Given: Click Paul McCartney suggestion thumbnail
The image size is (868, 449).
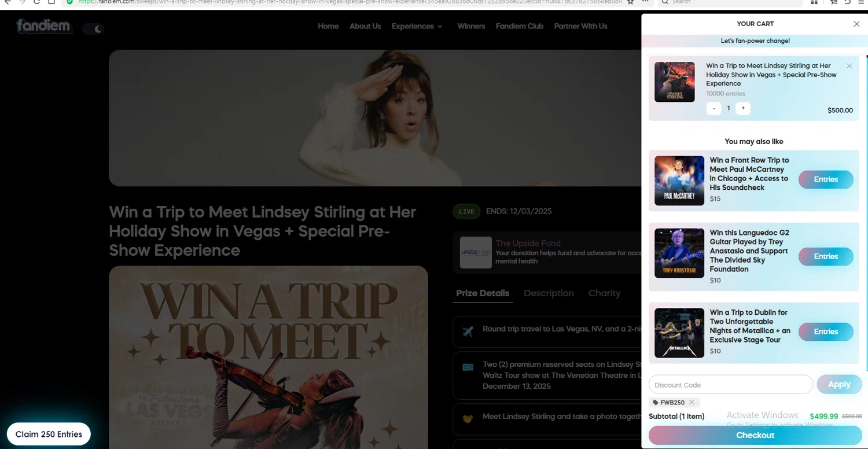Looking at the screenshot, I should 679,181.
